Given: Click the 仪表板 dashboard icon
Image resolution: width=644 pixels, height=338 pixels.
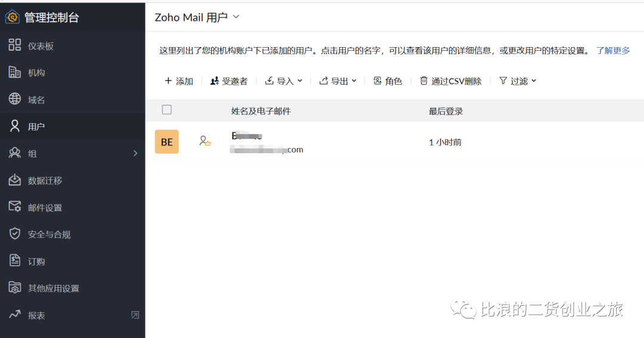Looking at the screenshot, I should [15, 45].
